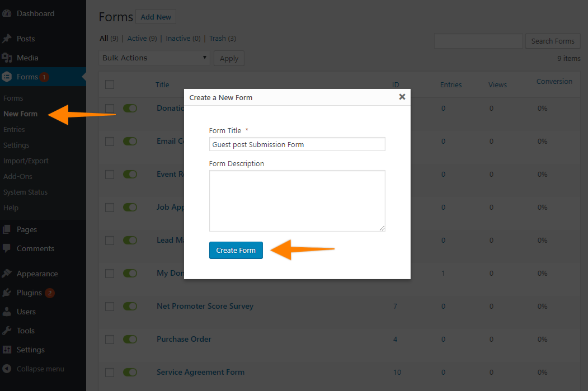Click the Add New button beside Forms heading
Viewport: 588px width, 391px height.
point(156,17)
